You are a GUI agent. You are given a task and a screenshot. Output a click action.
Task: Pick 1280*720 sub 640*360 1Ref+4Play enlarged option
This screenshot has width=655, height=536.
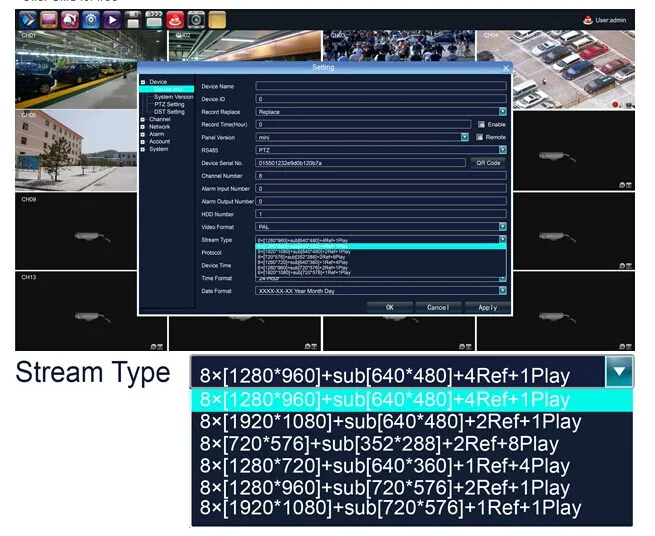coord(411,465)
